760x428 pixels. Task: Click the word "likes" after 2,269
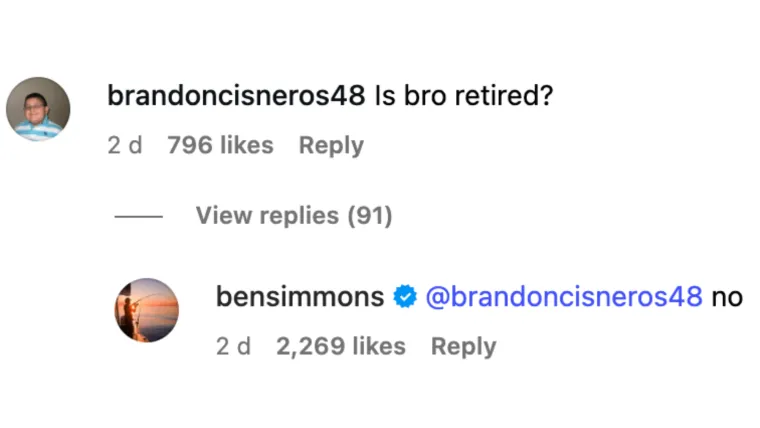[x=377, y=347]
